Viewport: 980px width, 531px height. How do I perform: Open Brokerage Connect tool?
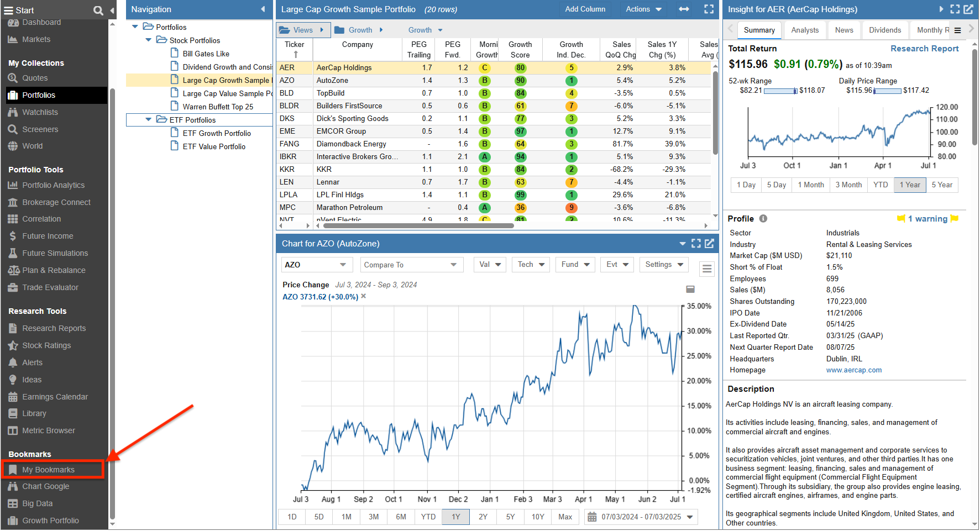coord(56,202)
